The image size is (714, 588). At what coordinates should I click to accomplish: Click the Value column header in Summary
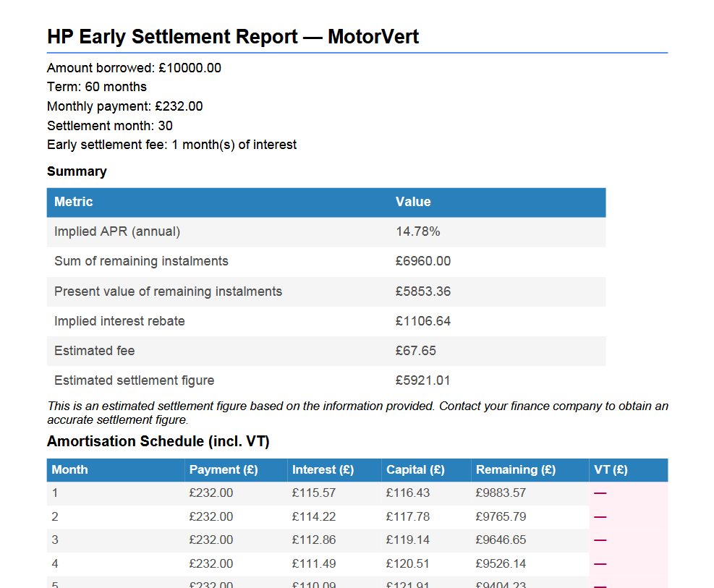coord(413,202)
